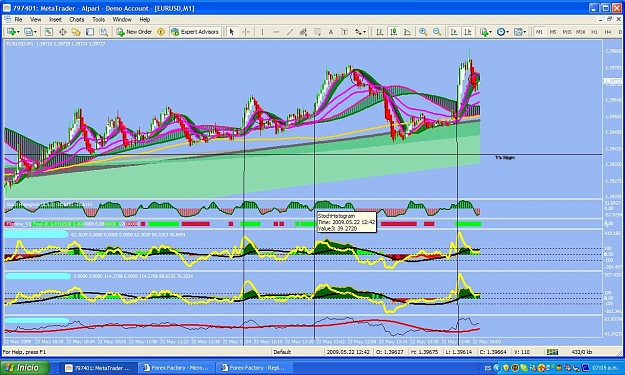Viewport: 625px width, 375px height.
Task: Select the Vertical Line drawing tool
Action: click(262, 32)
